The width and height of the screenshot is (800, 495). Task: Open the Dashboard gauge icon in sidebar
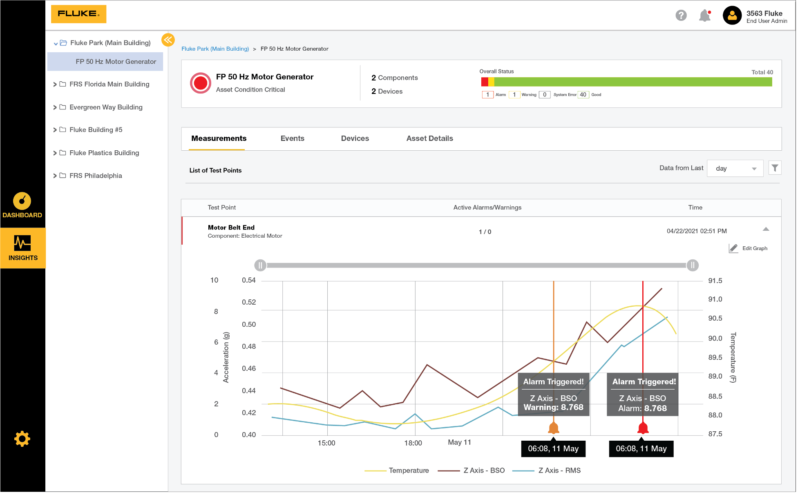22,201
